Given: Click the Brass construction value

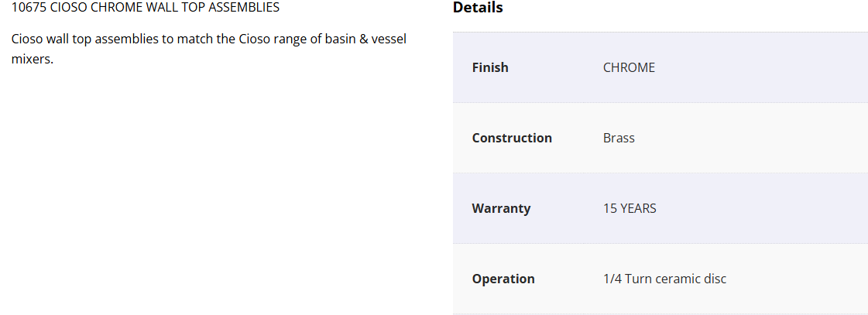Looking at the screenshot, I should pyautogui.click(x=619, y=138).
